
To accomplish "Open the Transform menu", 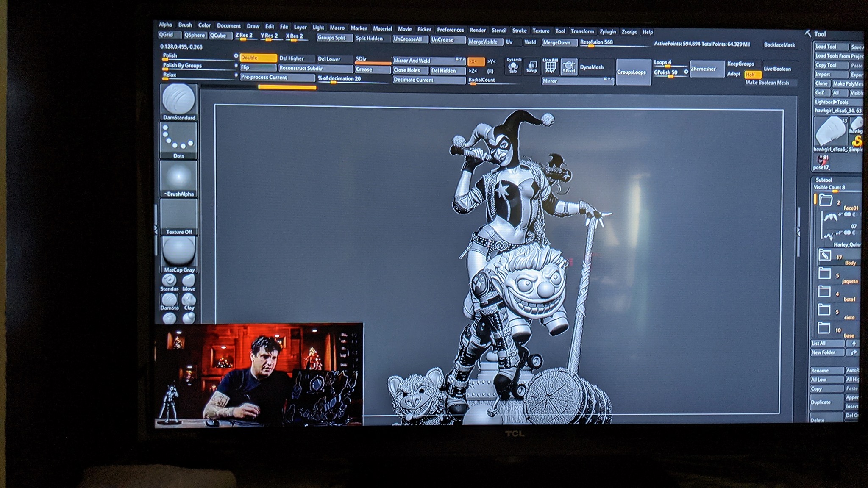I will point(582,31).
